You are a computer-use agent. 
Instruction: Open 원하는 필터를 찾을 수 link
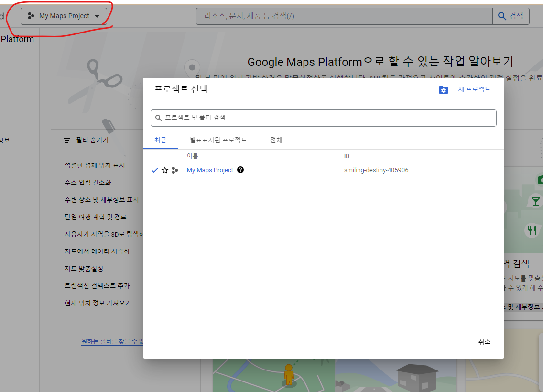(x=112, y=342)
